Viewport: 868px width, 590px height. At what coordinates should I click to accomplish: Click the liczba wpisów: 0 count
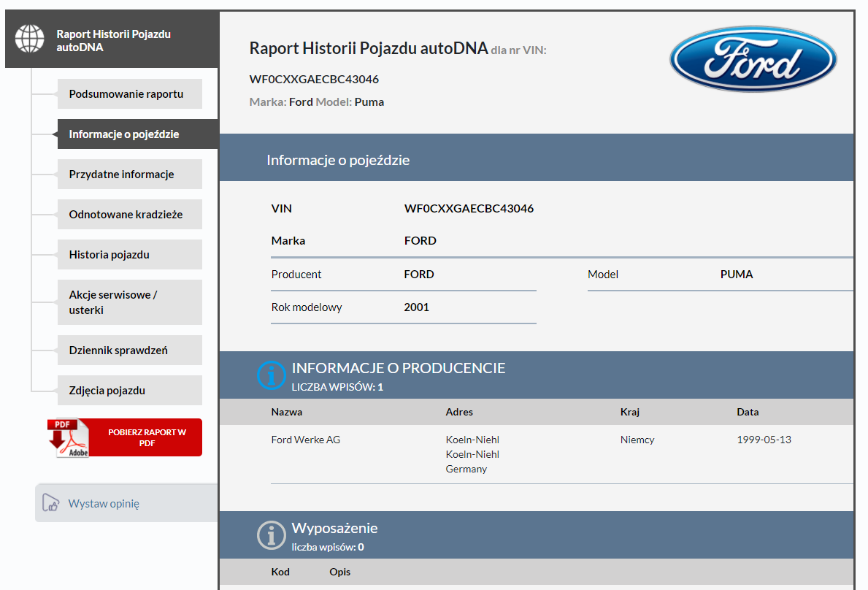(x=328, y=547)
